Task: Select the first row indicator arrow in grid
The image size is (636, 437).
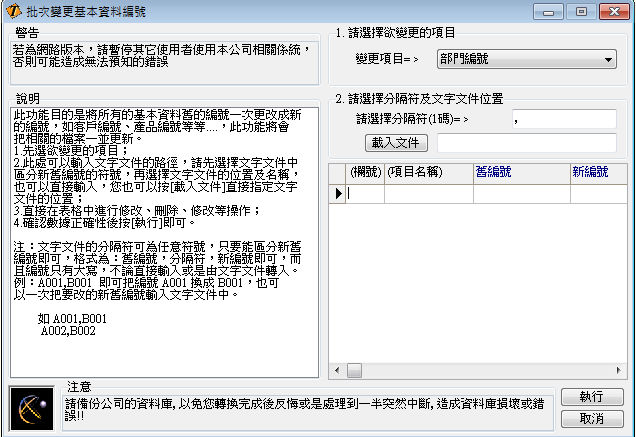Action: click(338, 193)
